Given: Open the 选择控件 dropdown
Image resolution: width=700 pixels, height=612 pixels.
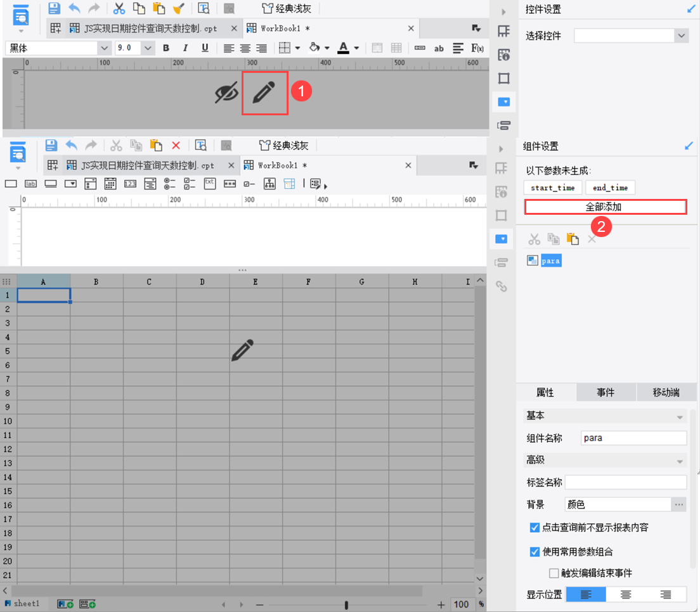Looking at the screenshot, I should (x=681, y=35).
